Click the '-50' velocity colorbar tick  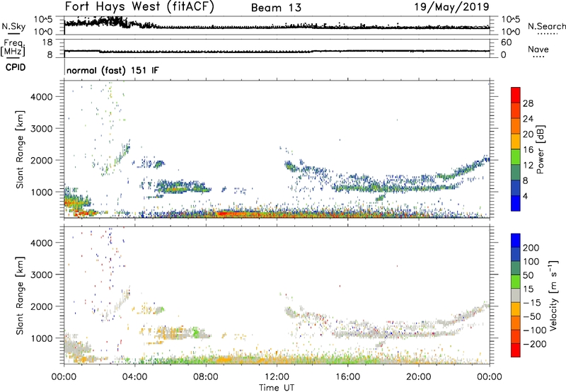tap(532, 316)
